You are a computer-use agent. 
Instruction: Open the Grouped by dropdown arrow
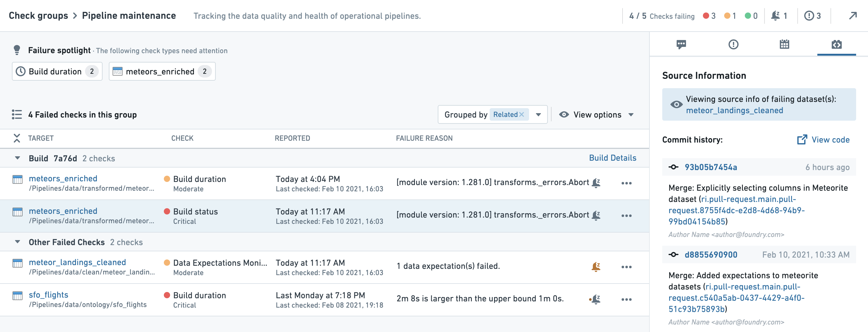click(538, 115)
